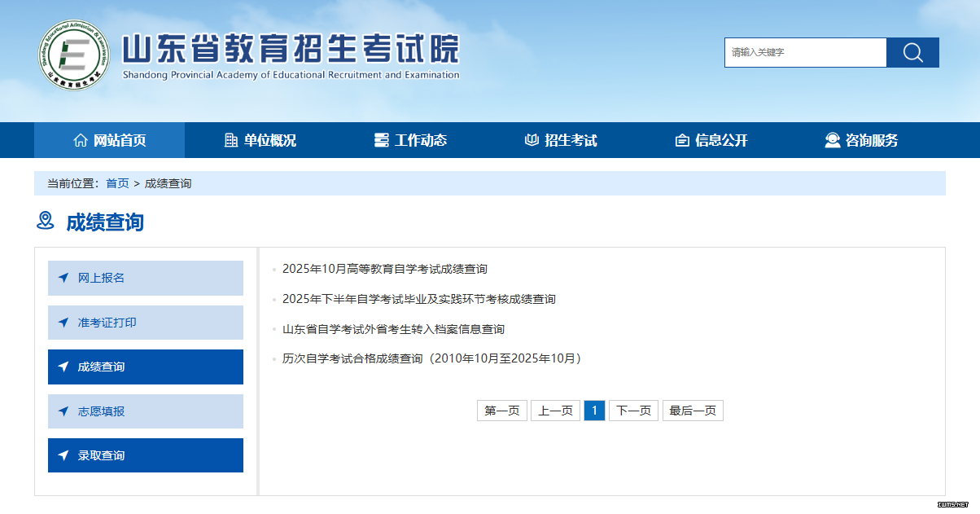Open 历次自学考试合格成绩查询 link

pos(431,358)
